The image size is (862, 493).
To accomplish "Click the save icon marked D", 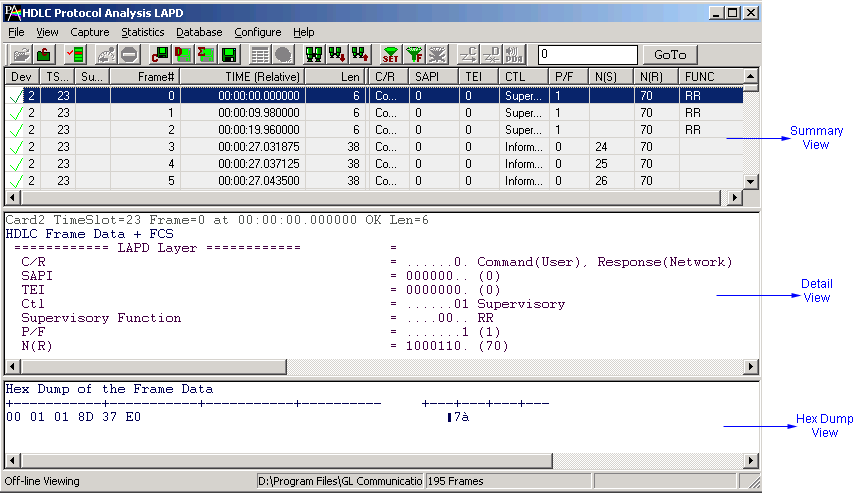I will 183,55.
